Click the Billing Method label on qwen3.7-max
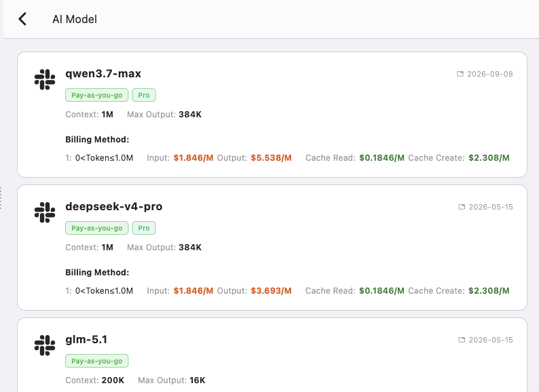This screenshot has width=539, height=392. [x=97, y=140]
